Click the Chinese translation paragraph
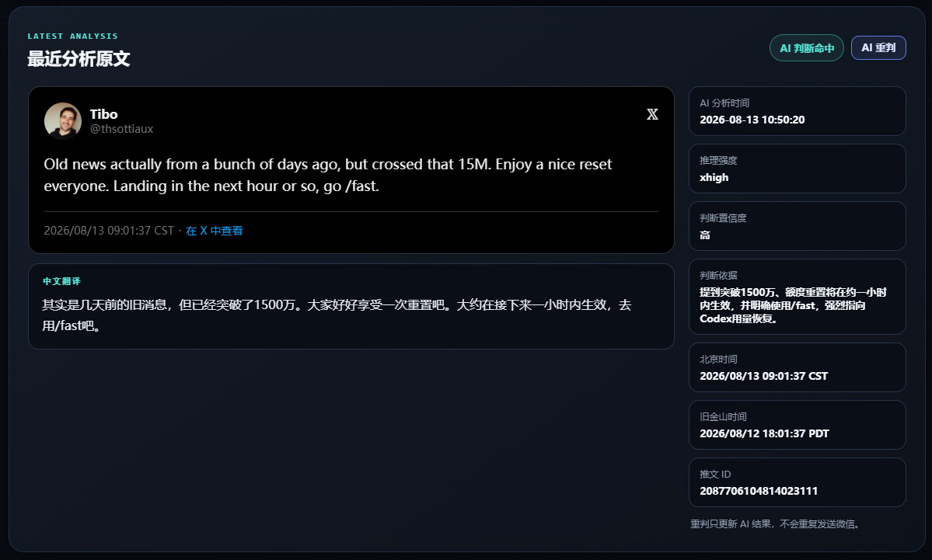932x560 pixels. pyautogui.click(x=337, y=315)
